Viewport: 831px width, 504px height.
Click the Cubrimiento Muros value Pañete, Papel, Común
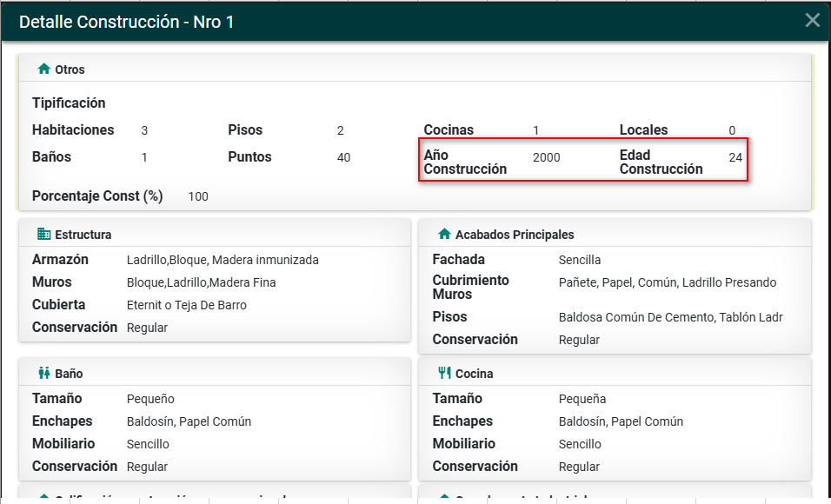(668, 282)
